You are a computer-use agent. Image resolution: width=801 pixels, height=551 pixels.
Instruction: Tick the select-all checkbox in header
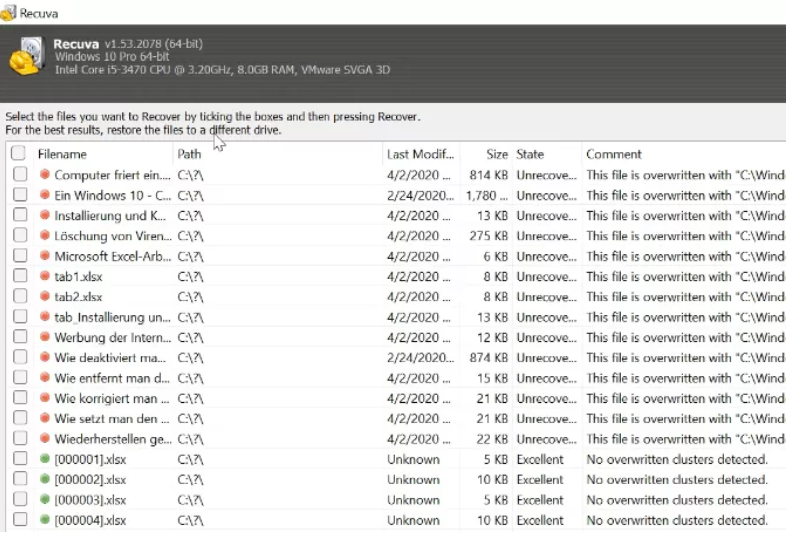(x=18, y=153)
